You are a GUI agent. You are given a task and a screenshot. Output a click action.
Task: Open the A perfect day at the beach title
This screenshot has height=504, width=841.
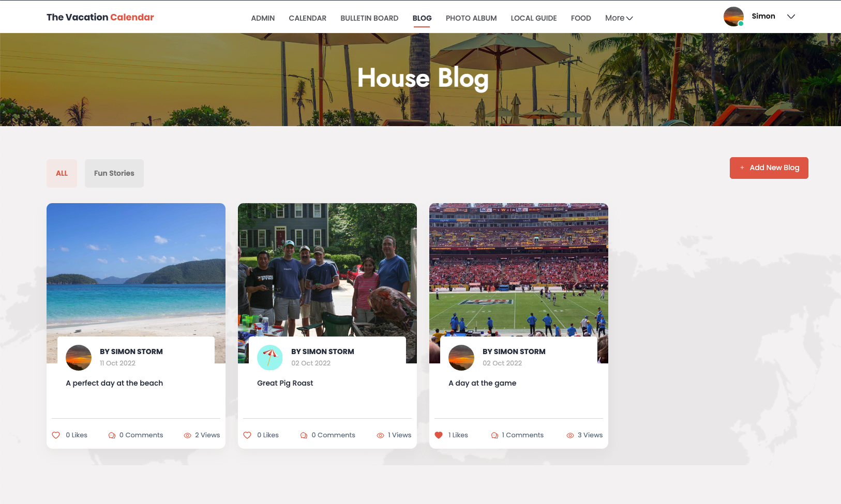click(114, 383)
